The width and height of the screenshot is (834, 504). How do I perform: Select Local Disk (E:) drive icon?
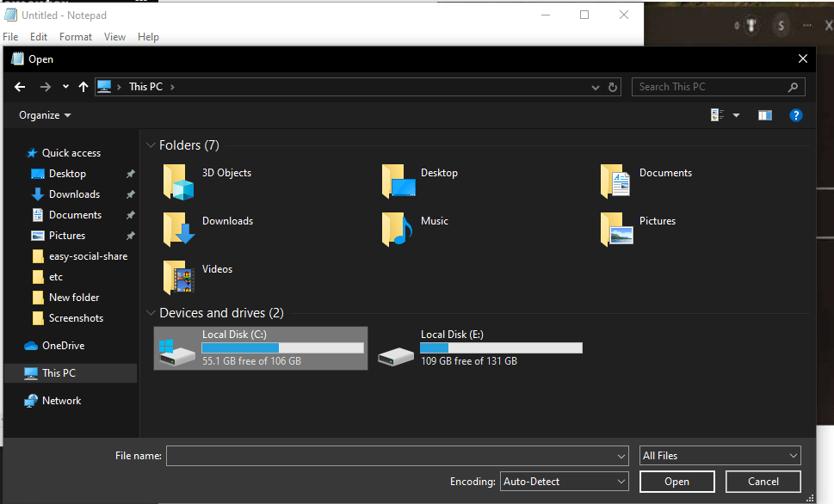point(396,356)
